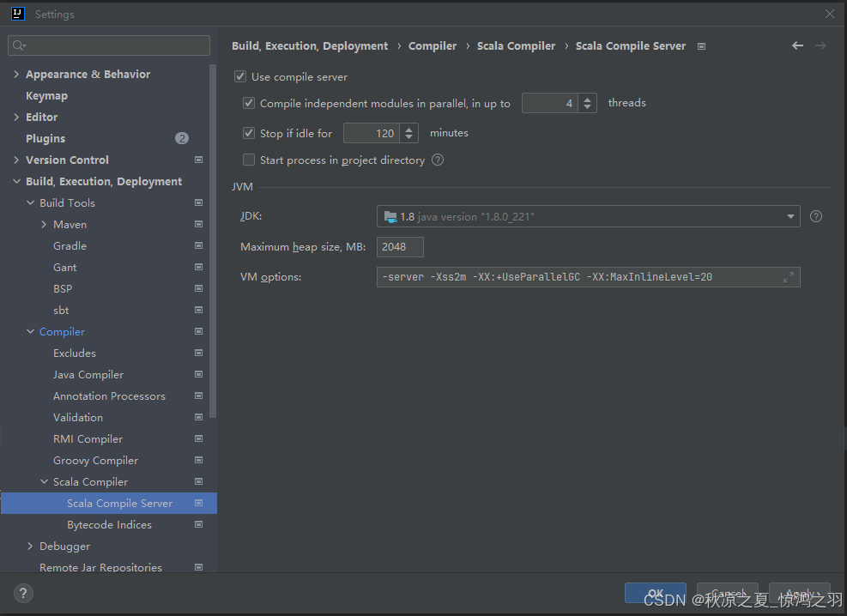This screenshot has height=616, width=847.
Task: Click the bottom-left Help question mark button
Action: click(x=23, y=593)
